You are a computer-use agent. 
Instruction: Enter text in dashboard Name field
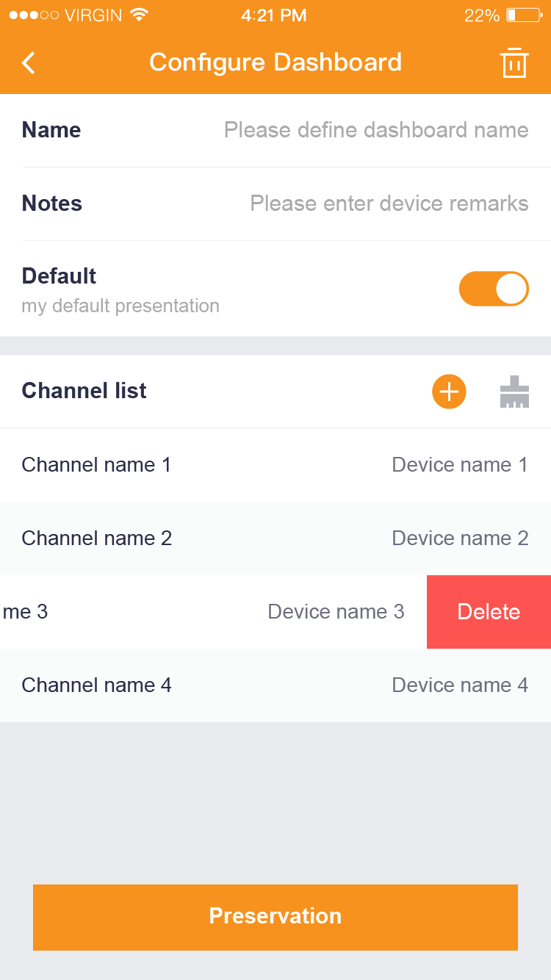point(375,130)
